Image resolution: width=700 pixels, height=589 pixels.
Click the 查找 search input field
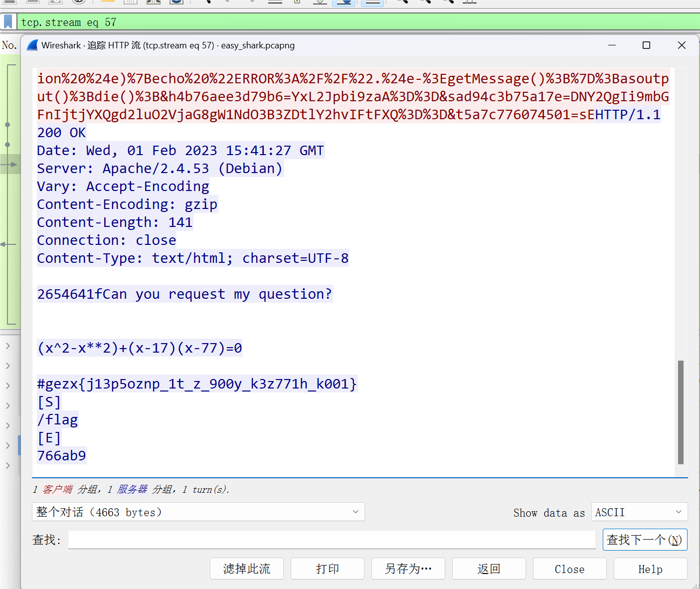coord(332,540)
